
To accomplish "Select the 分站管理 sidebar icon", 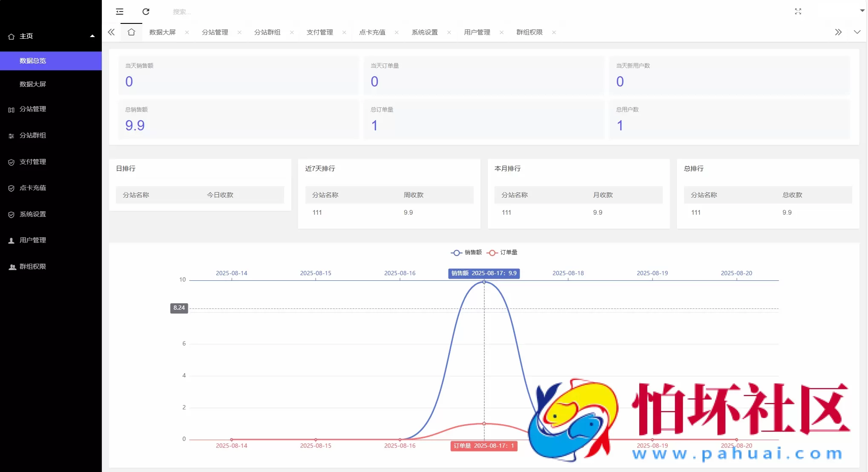I will coord(11,109).
